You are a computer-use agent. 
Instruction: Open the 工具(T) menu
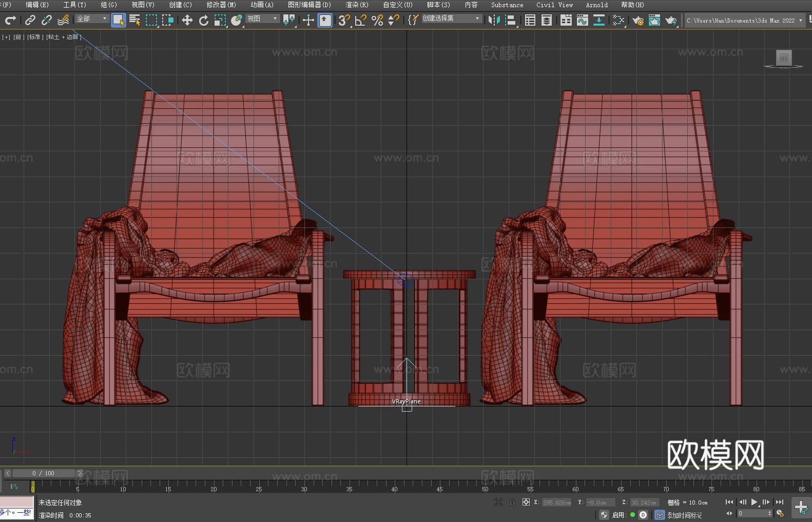pyautogui.click(x=75, y=5)
